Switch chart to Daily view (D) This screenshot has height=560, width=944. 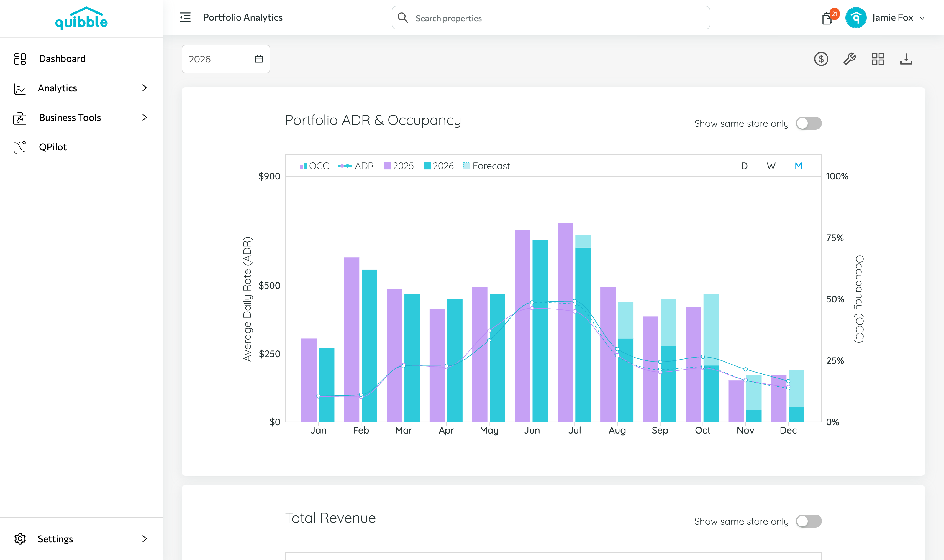tap(744, 166)
